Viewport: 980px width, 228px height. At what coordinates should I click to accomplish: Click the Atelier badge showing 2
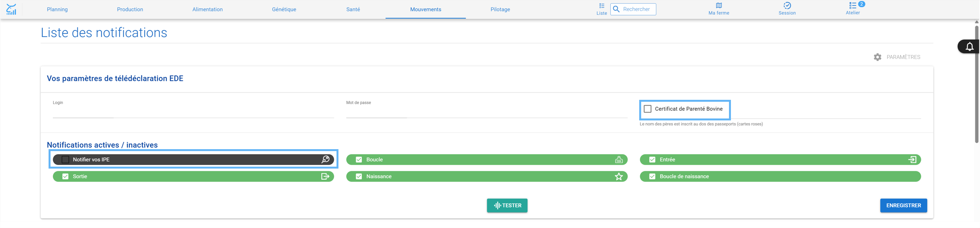click(x=861, y=4)
